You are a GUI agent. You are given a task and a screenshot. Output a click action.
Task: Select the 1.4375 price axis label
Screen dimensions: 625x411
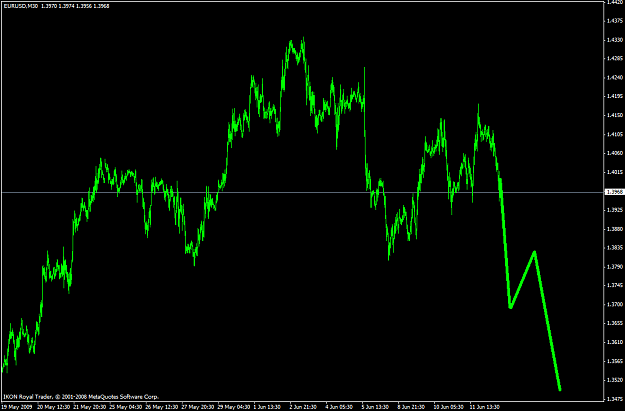(615, 21)
